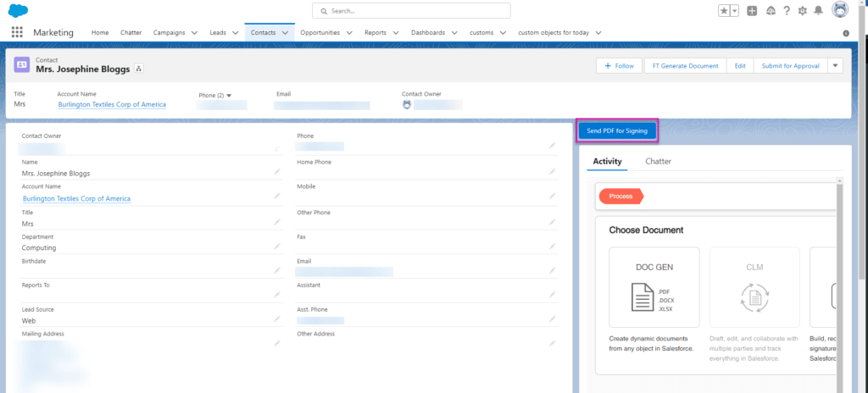
Task: Click the Favorites star icon
Action: tap(723, 11)
